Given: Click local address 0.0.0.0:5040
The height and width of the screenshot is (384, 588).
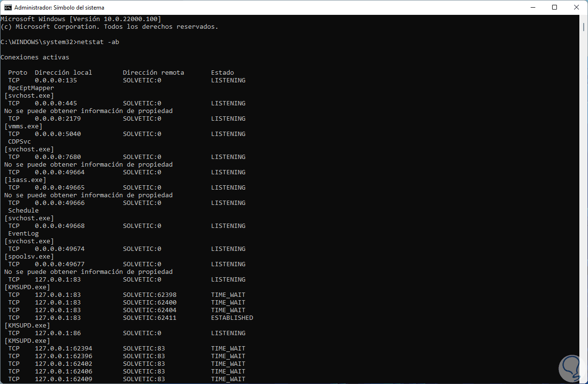Looking at the screenshot, I should click(58, 134).
